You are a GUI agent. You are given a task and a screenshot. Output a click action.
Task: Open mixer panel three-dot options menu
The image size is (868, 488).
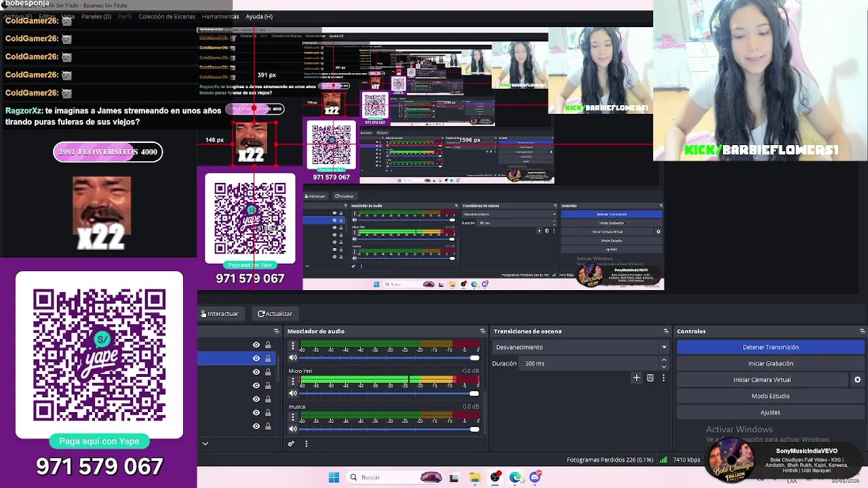[306, 444]
